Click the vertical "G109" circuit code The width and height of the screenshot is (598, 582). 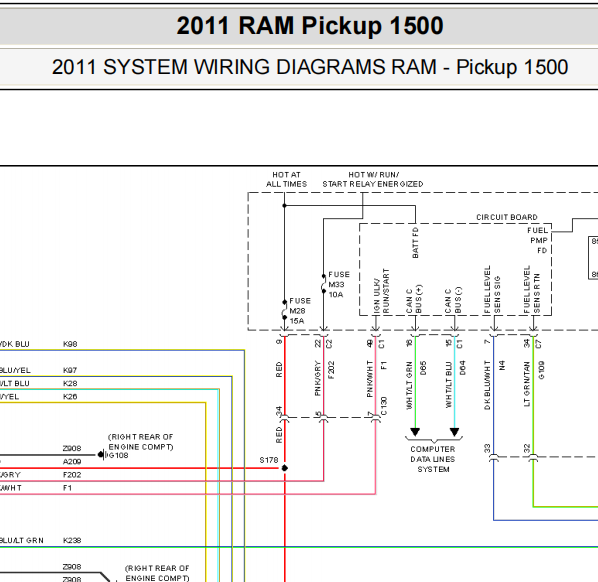(541, 370)
